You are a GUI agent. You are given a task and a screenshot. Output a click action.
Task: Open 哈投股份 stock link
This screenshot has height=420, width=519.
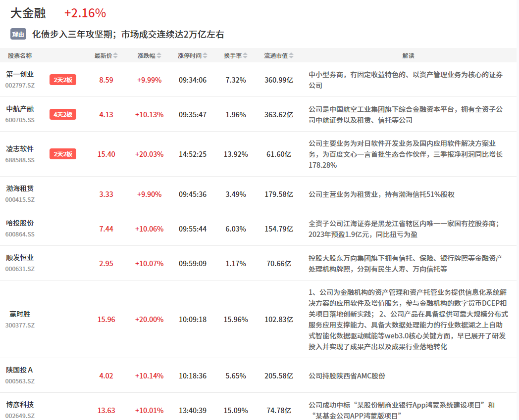click(x=20, y=223)
